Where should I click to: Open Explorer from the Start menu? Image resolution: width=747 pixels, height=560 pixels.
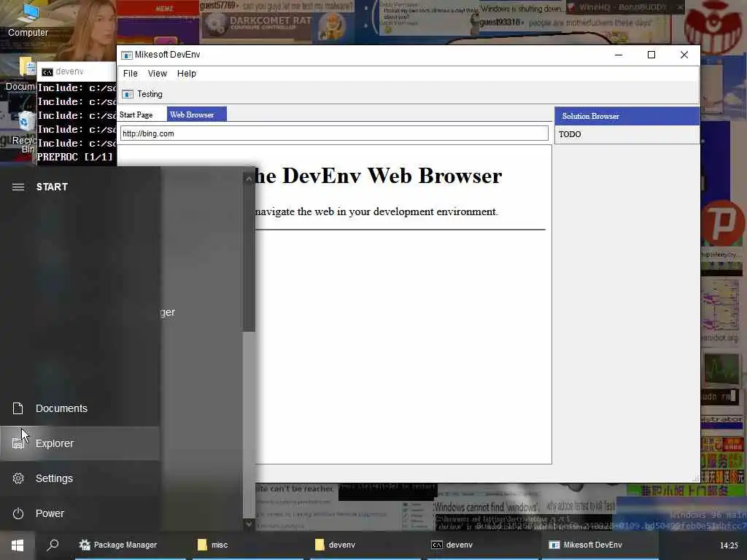80,443
